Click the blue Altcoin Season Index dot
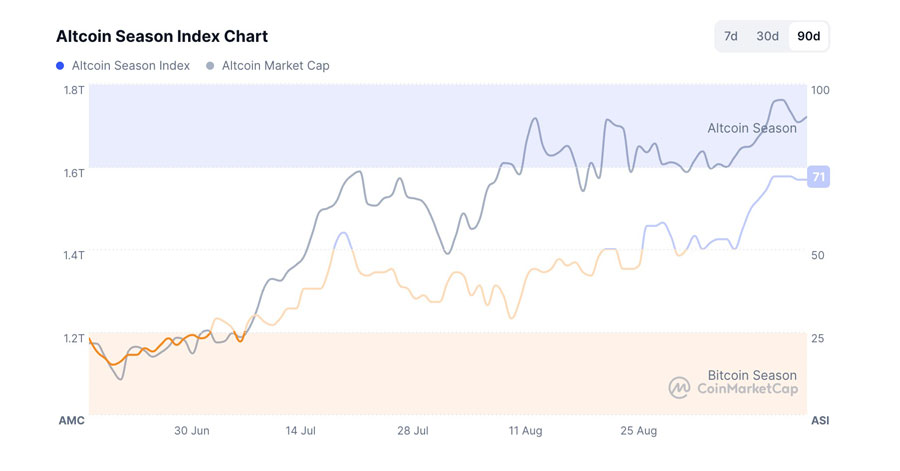 click(61, 66)
